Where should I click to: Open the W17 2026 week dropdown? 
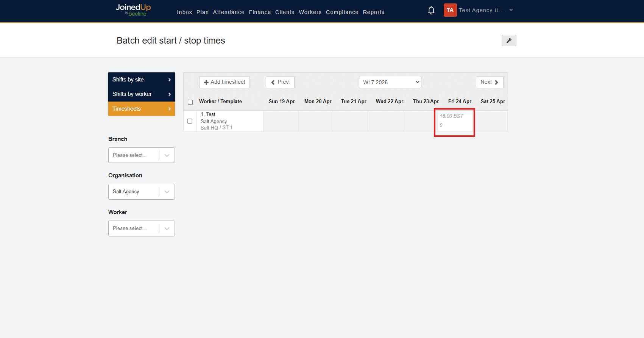[390, 82]
